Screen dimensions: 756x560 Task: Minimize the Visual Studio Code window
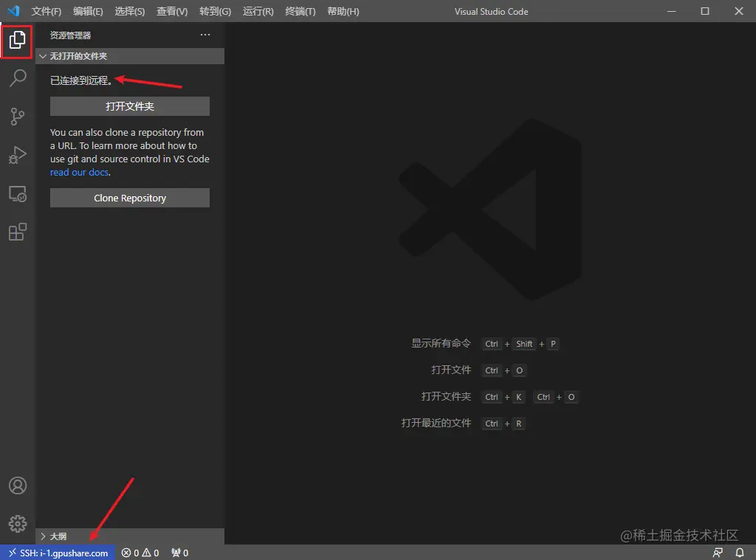671,11
